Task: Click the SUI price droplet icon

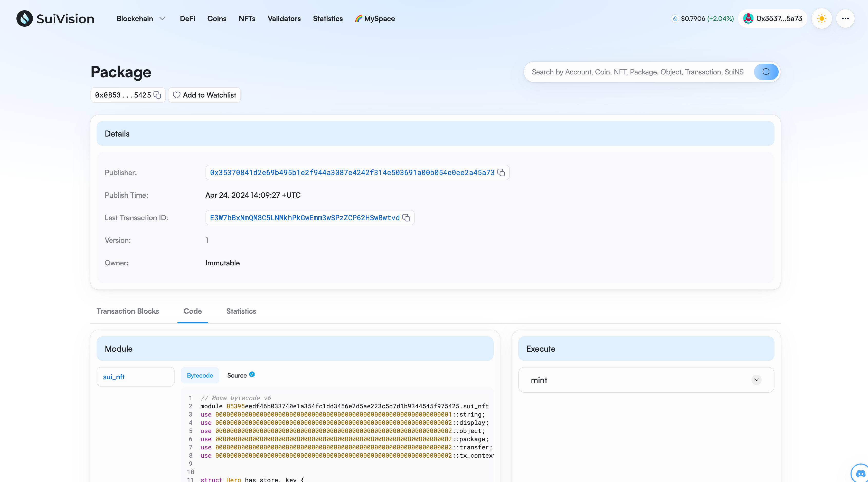Action: coord(675,18)
